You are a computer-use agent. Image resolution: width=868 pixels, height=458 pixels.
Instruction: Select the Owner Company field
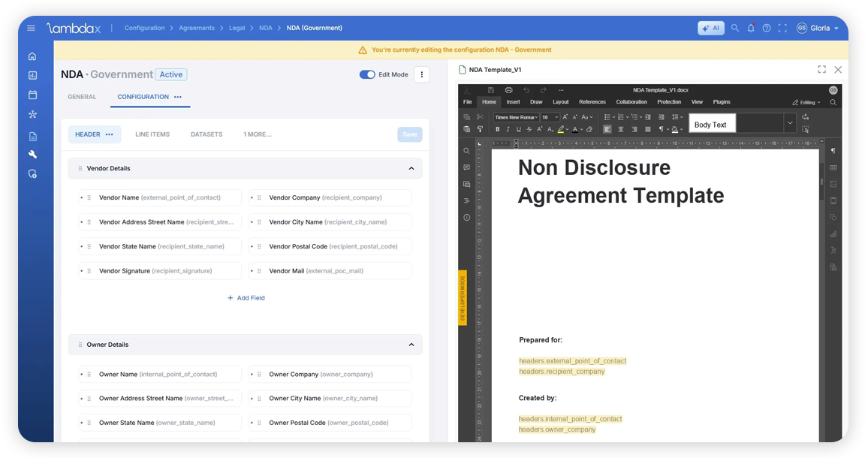(x=330, y=375)
